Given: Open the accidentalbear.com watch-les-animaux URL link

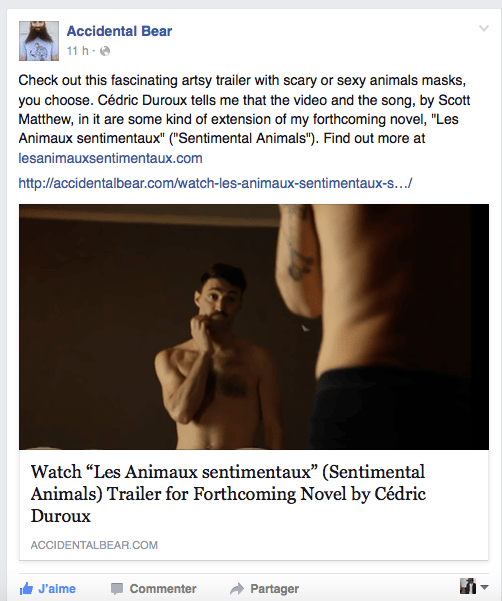Looking at the screenshot, I should tap(215, 183).
